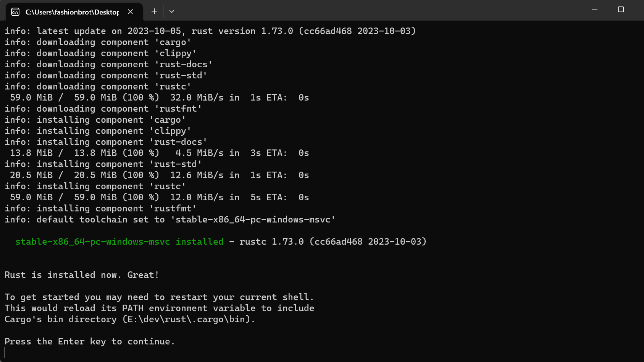Close the current terminal tab
The width and height of the screenshot is (644, 362).
click(x=130, y=12)
